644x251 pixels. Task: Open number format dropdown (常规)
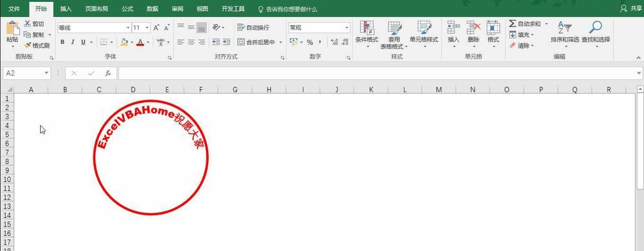(x=347, y=28)
